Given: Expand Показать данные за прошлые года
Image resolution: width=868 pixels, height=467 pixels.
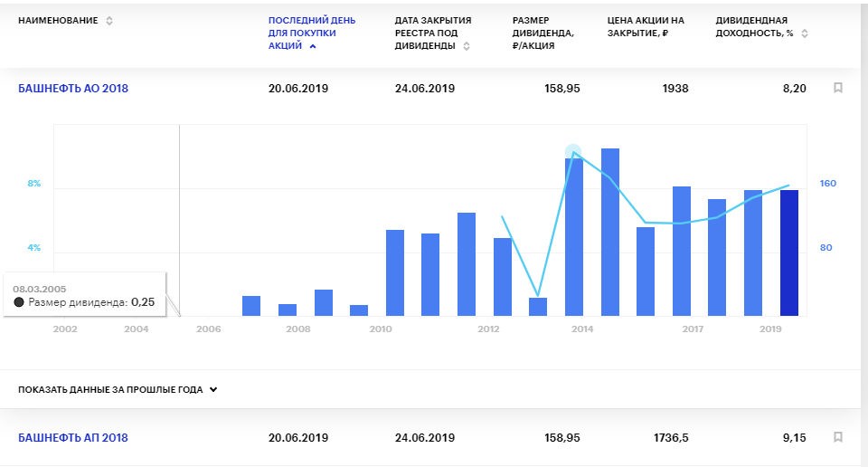Looking at the screenshot, I should [x=111, y=390].
